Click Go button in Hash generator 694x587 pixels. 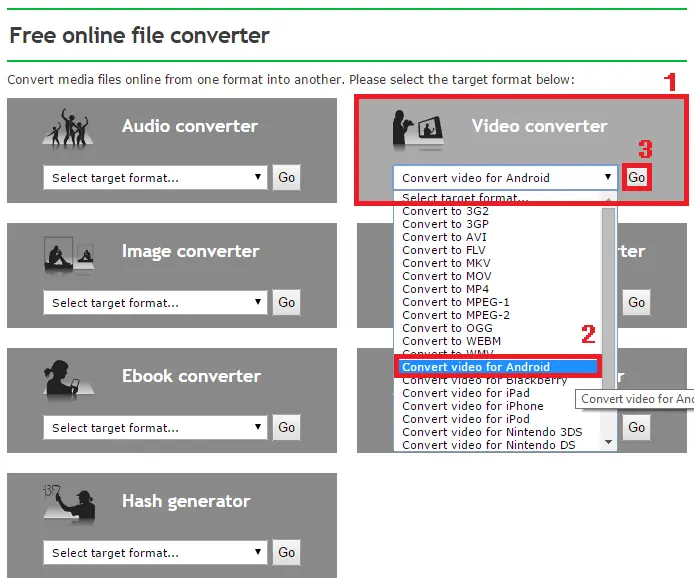pos(286,552)
